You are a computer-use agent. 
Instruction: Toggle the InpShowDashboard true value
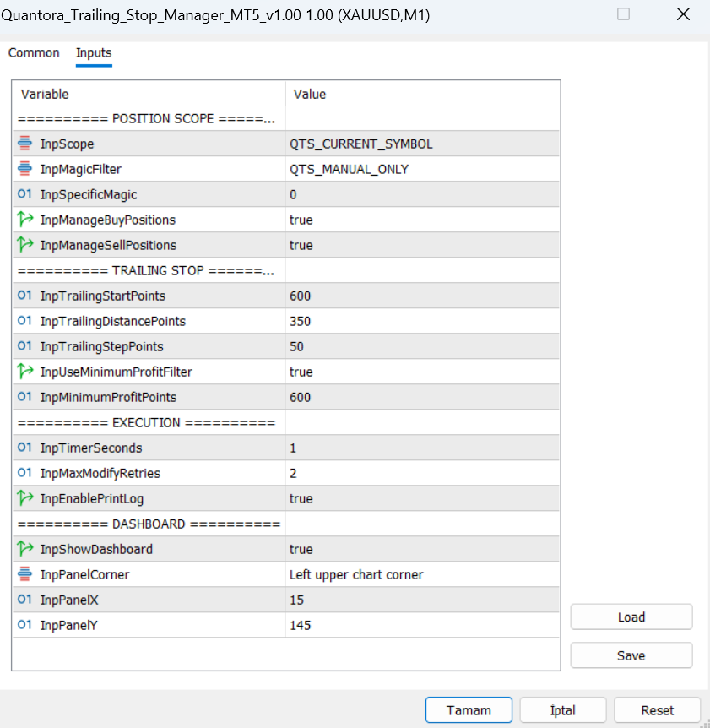point(422,549)
